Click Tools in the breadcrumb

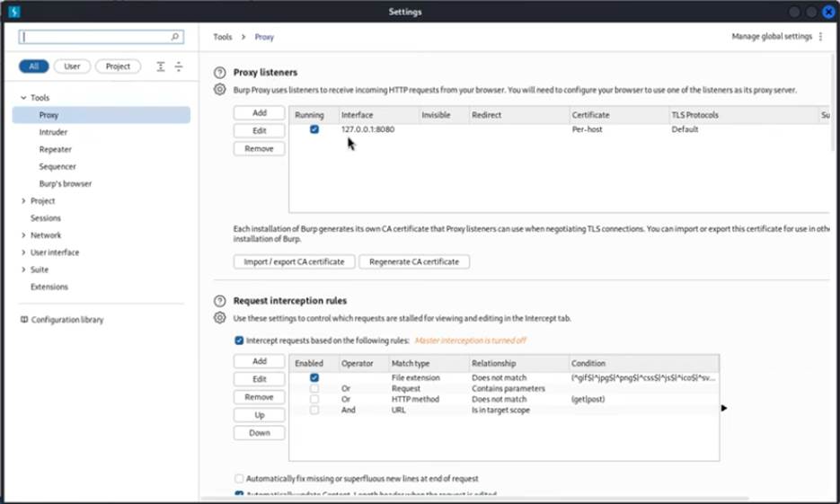[x=222, y=37]
